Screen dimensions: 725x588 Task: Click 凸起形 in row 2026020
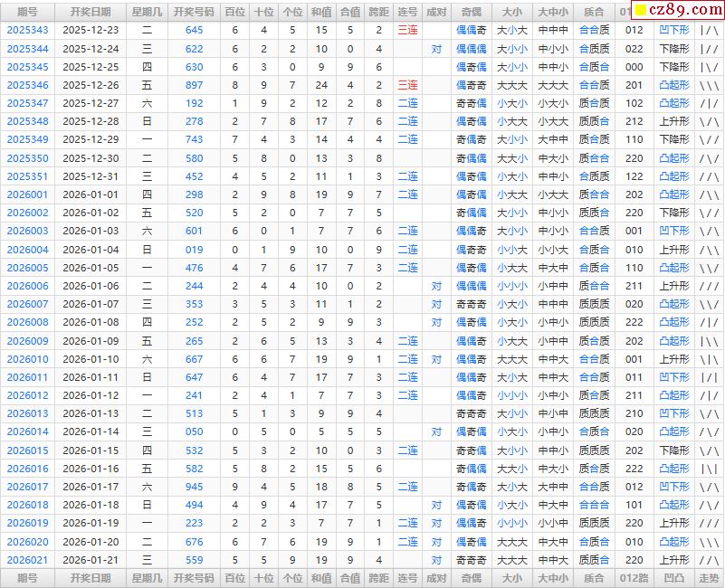tap(674, 542)
